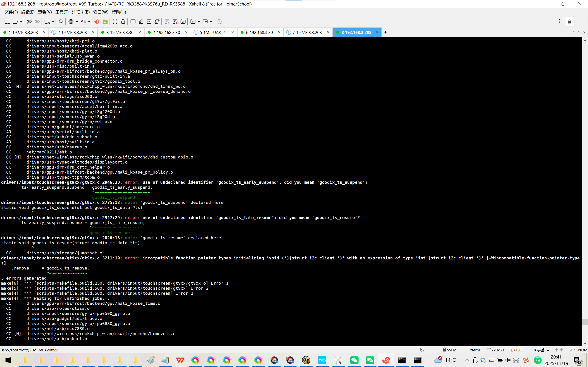Click the New Session toolbar icon
The image size is (588, 367).
[x=7, y=22]
